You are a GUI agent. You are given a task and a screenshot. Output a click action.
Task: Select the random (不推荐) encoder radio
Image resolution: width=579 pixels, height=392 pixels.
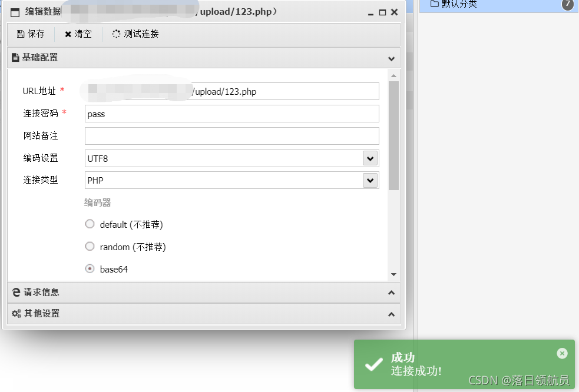click(x=90, y=246)
